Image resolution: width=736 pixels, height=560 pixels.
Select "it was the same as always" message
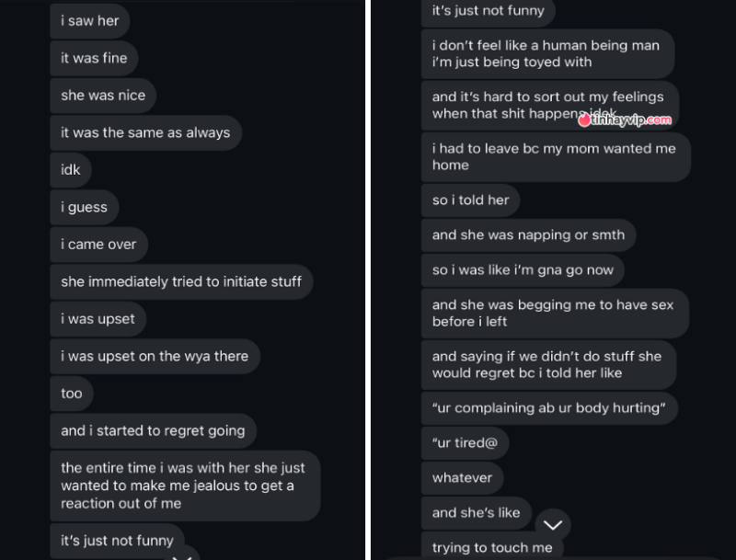pyautogui.click(x=145, y=132)
